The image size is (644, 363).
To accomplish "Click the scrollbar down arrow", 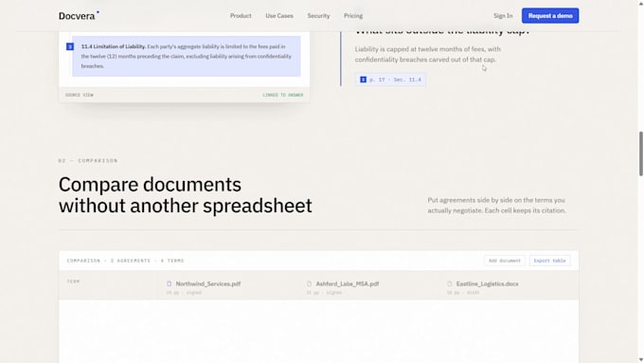I will click(641, 360).
